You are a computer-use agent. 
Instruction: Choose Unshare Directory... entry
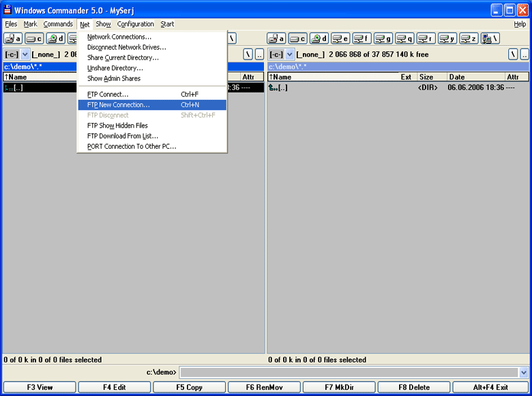(152, 68)
